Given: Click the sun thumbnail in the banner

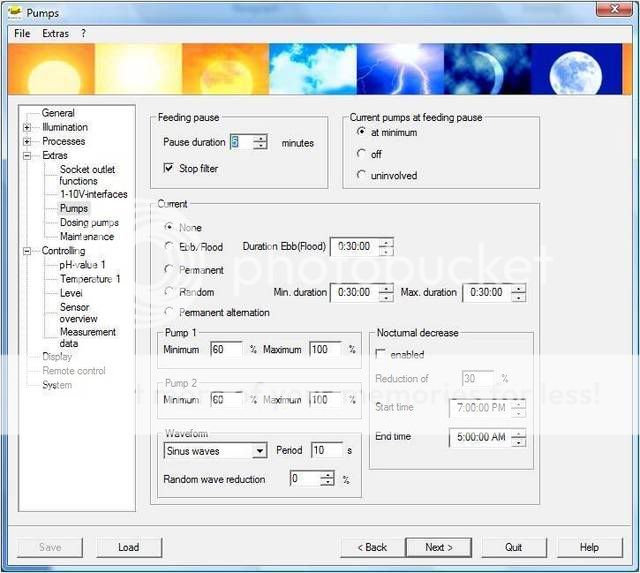Looking at the screenshot, I should coord(52,68).
